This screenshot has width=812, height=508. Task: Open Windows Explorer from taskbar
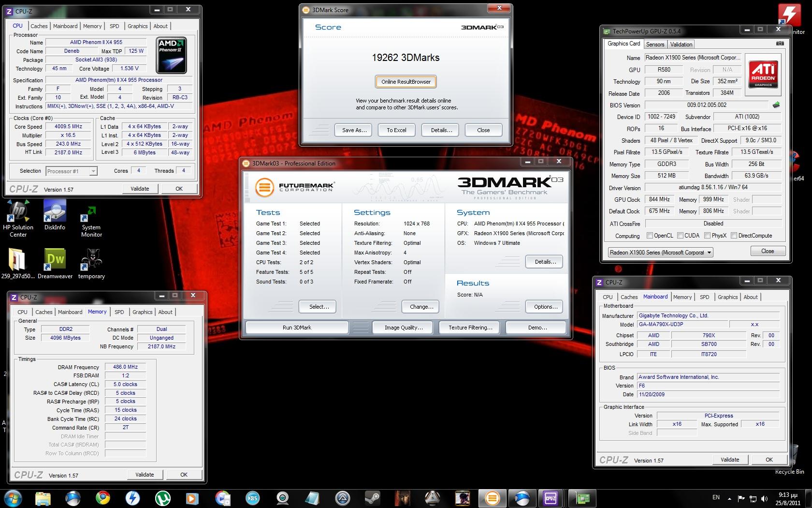[x=43, y=498]
